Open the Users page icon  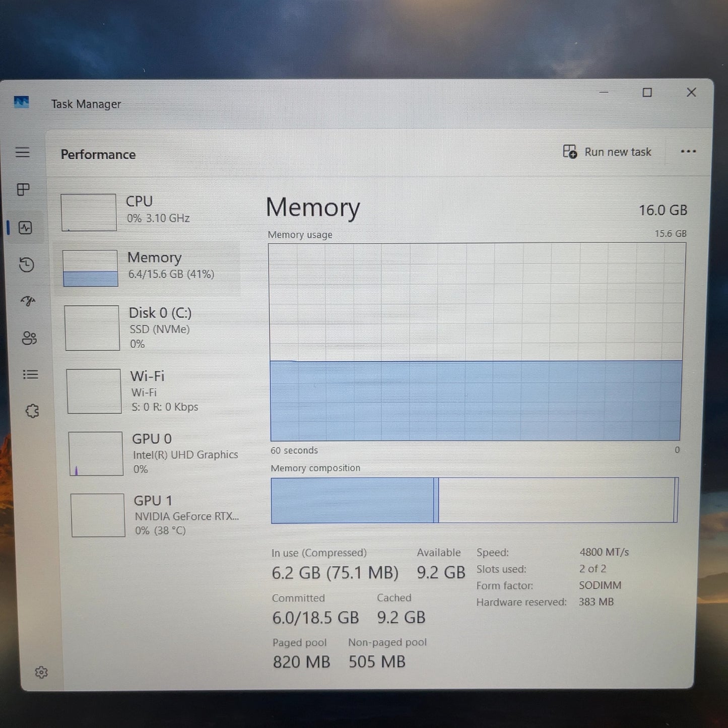pyautogui.click(x=29, y=338)
